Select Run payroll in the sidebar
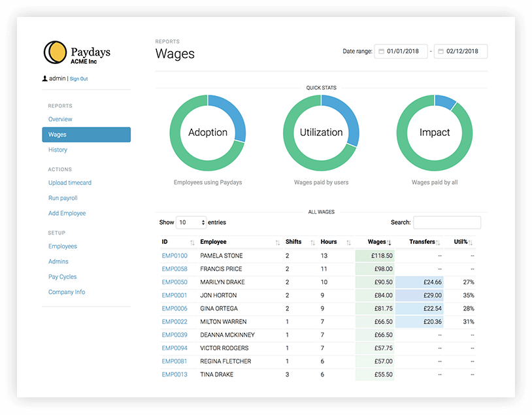This screenshot has height=415, width=532. [63, 198]
